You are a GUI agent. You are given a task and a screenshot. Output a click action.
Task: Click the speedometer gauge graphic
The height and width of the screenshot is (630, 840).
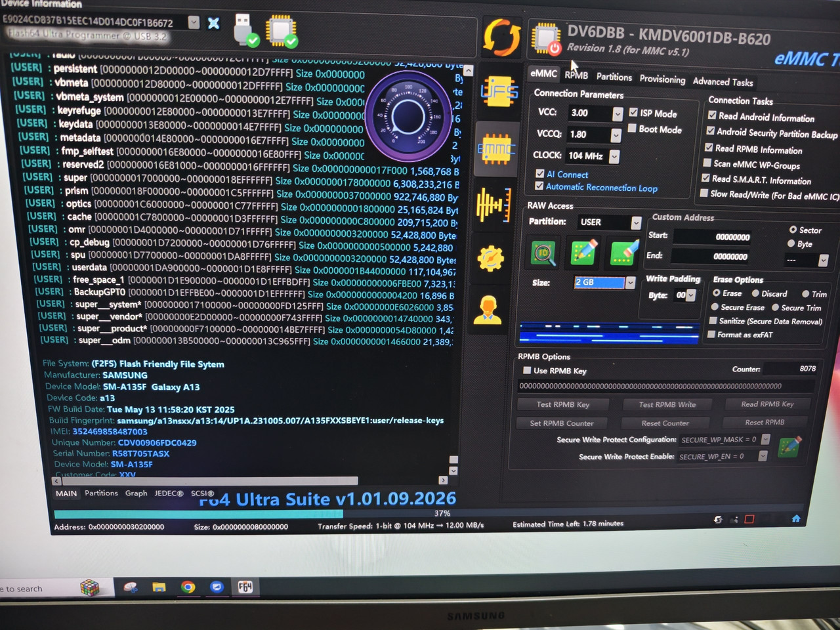coord(408,117)
